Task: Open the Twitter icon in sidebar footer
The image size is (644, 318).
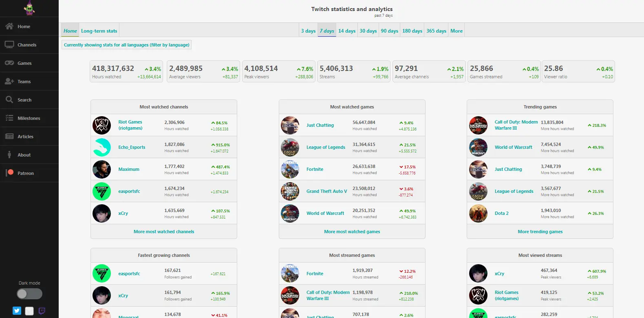Action: 17,311
